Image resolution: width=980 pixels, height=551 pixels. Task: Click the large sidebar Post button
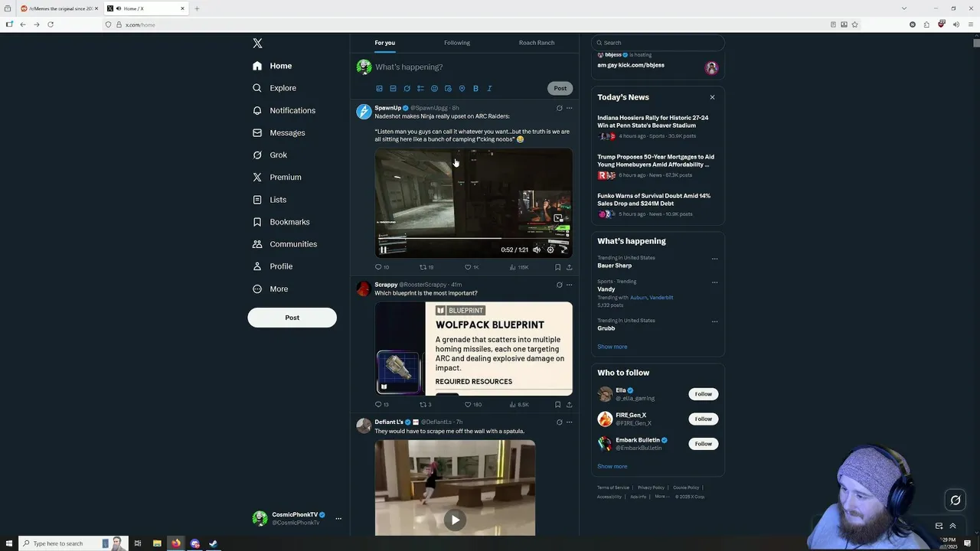click(x=292, y=318)
